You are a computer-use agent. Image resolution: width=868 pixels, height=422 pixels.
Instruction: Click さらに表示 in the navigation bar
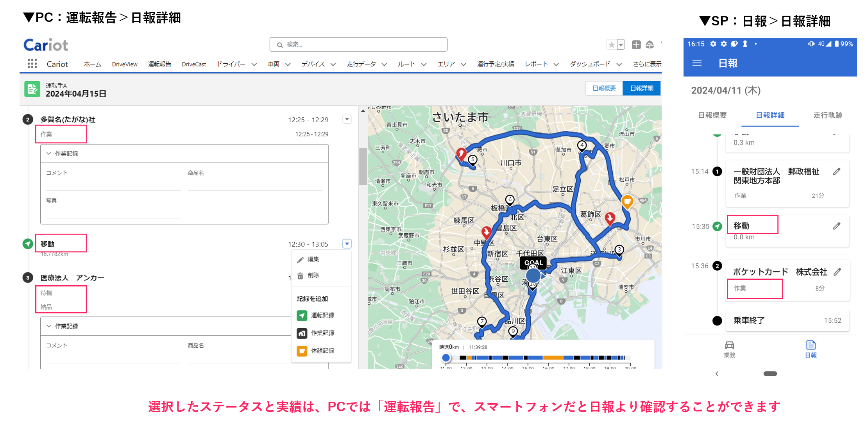click(647, 64)
